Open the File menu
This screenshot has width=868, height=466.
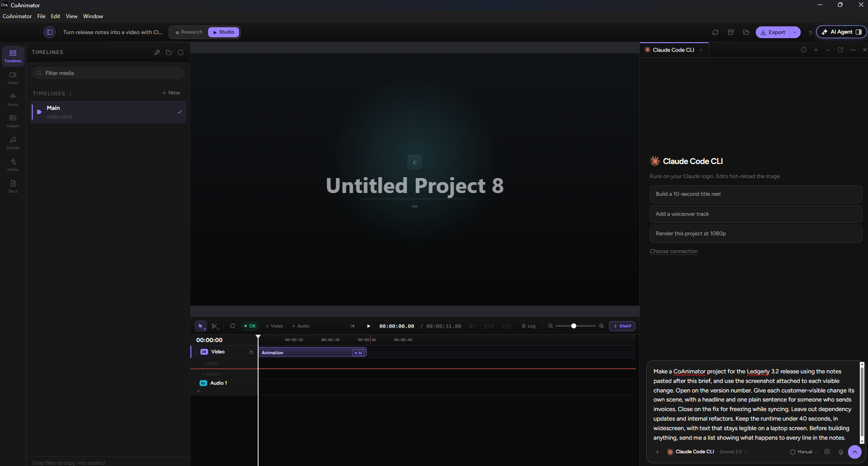pos(41,16)
